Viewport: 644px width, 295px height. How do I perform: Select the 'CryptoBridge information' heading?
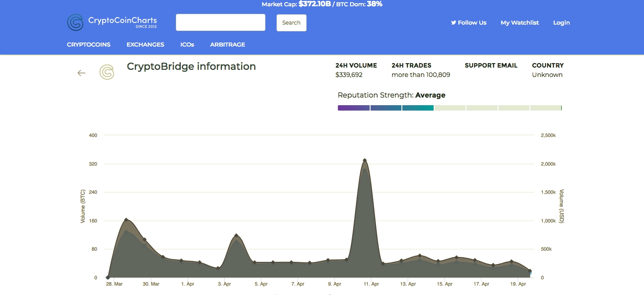coord(192,67)
